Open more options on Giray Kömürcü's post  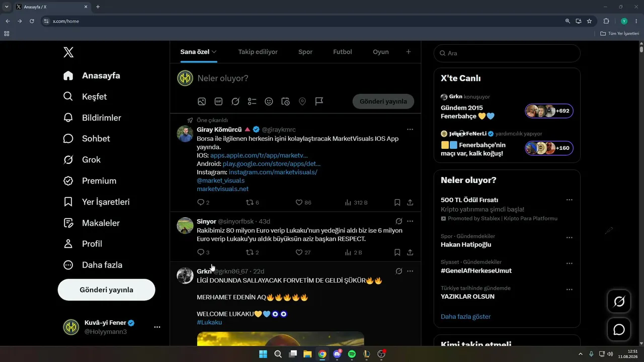(x=410, y=130)
